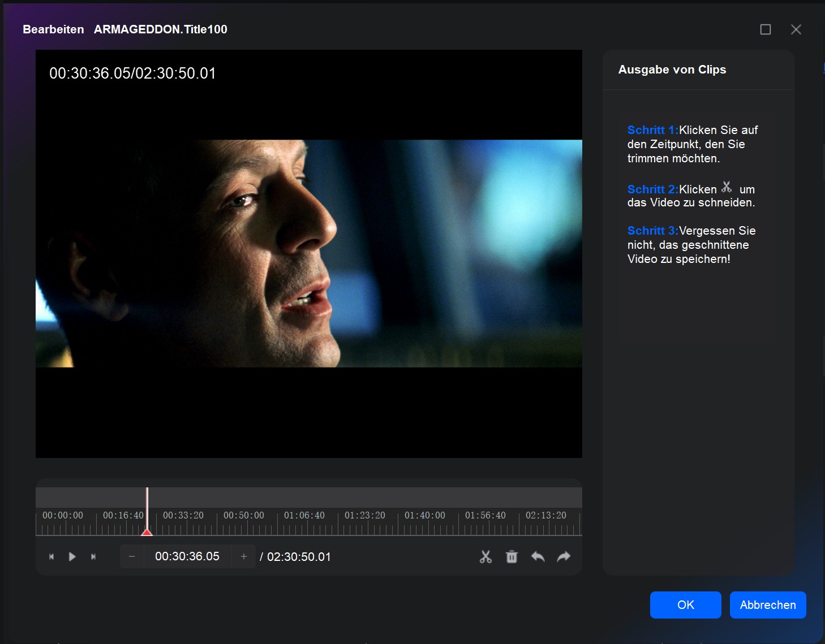Select the timecode overlay in the video preview
The image size is (825, 644).
pyautogui.click(x=132, y=74)
